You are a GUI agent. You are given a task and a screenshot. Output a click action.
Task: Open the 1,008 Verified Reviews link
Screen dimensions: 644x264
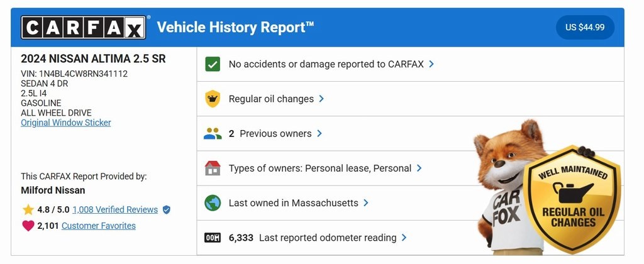click(115, 210)
